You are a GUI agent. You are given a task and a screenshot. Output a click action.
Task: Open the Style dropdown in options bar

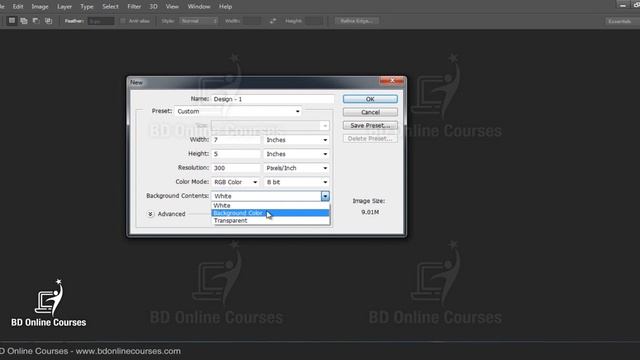198,21
